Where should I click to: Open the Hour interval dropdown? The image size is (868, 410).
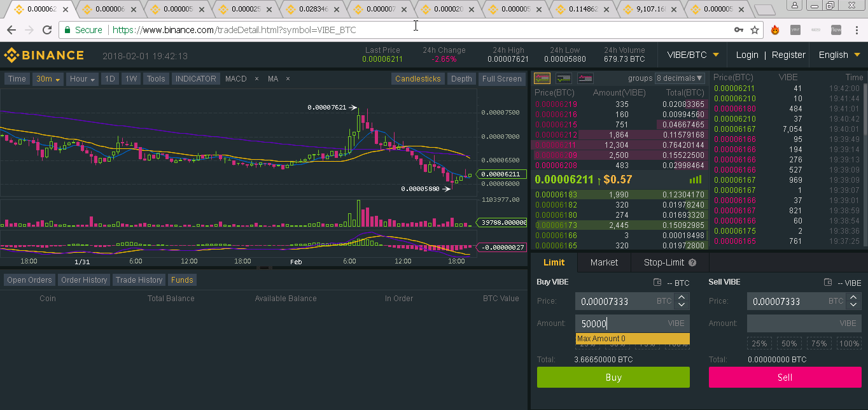83,79
